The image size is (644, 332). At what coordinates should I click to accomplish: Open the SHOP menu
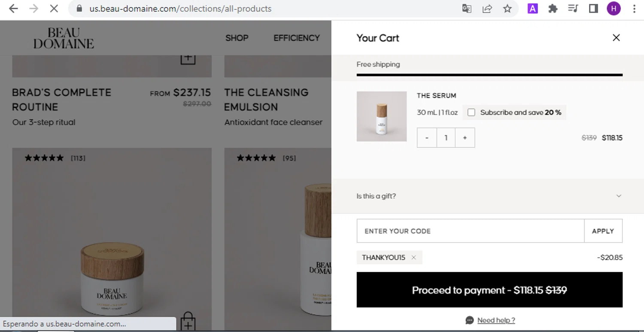[x=237, y=38]
